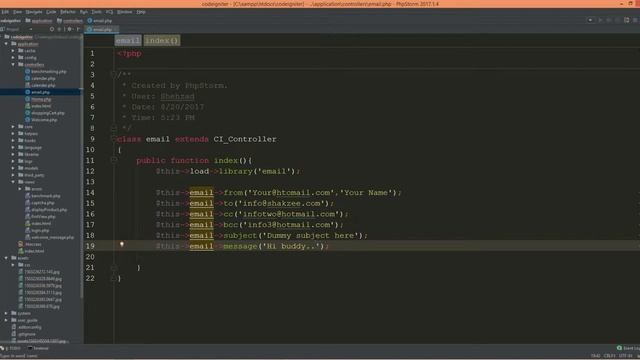
Task: Open Event Log from status bar
Action: [629, 348]
